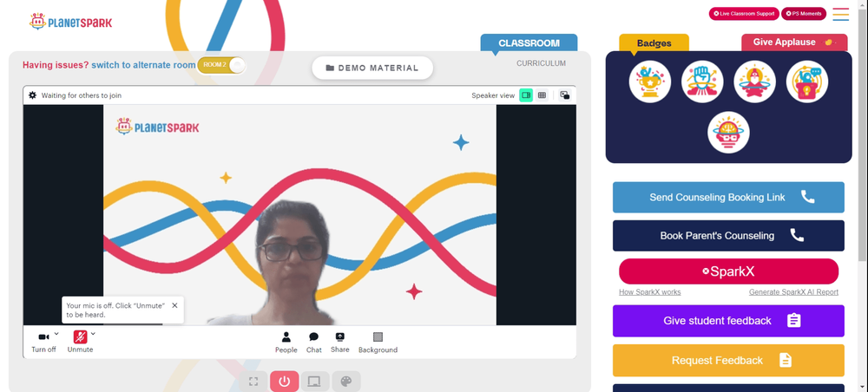Expand camera options chevron
The height and width of the screenshot is (392, 868).
click(x=56, y=333)
